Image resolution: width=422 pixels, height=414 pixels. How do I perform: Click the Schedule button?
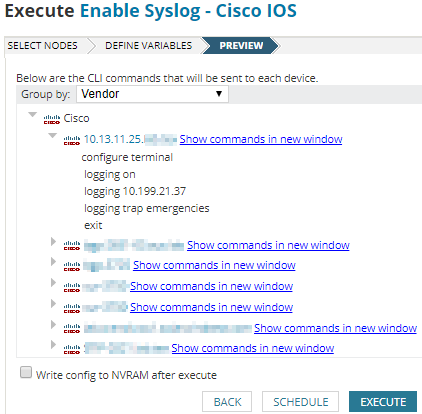(300, 402)
